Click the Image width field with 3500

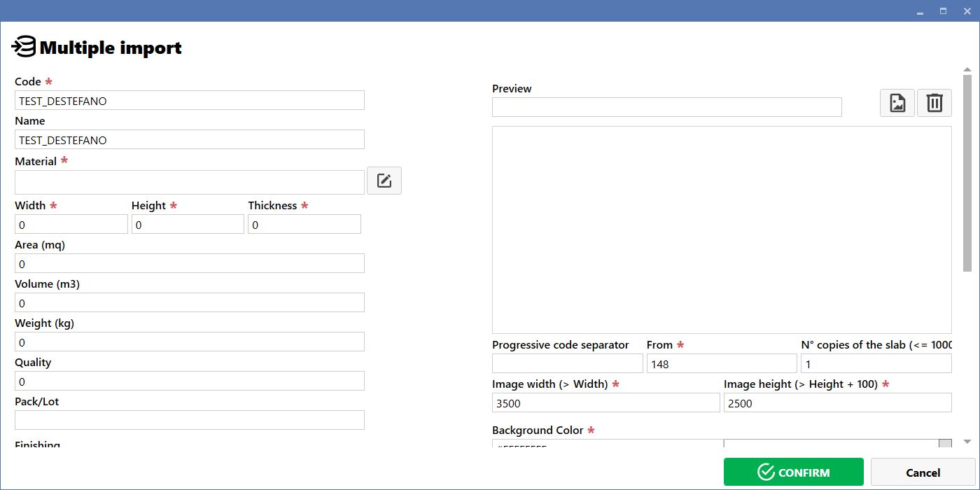click(606, 402)
